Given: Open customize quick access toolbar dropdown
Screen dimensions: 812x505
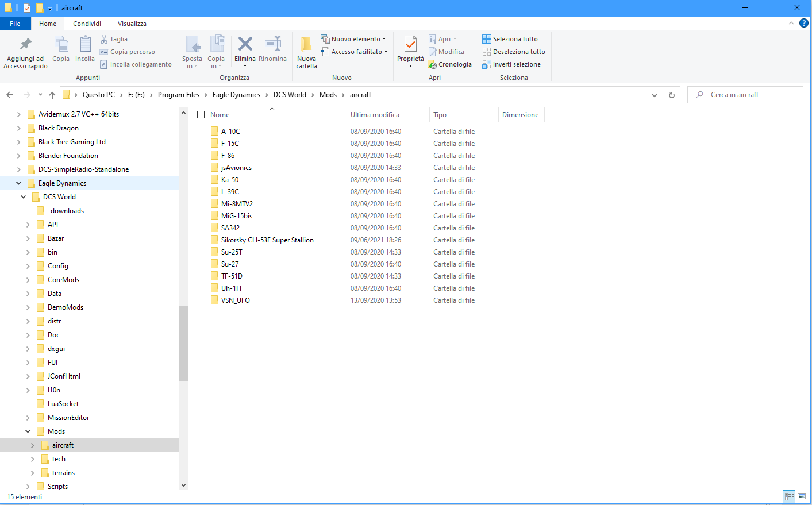Looking at the screenshot, I should [50, 8].
